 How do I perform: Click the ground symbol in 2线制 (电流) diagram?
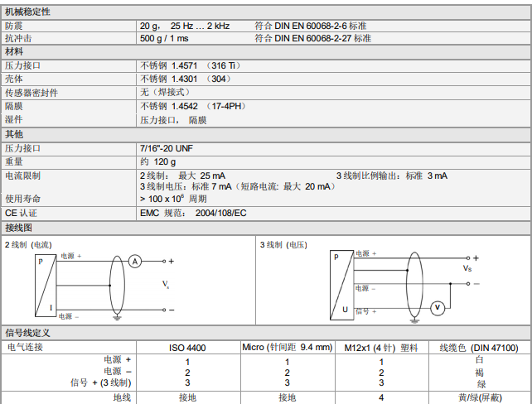(x=117, y=317)
